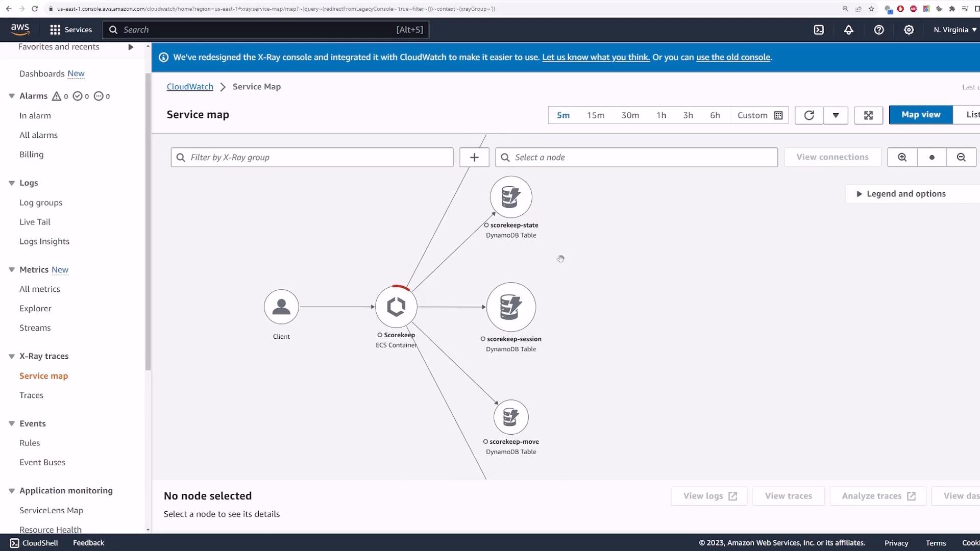Switch to Map view

921,115
